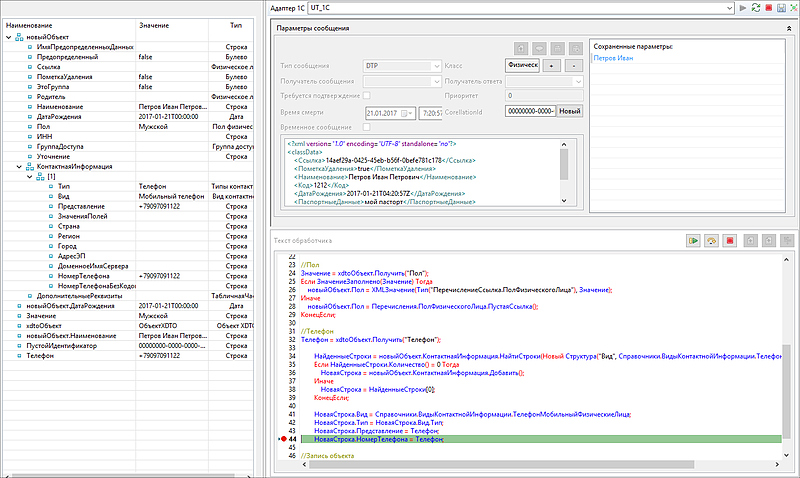800x478 pixels.
Task: Toggle 'Требуется подтверждение' checkbox
Action: [x=366, y=96]
